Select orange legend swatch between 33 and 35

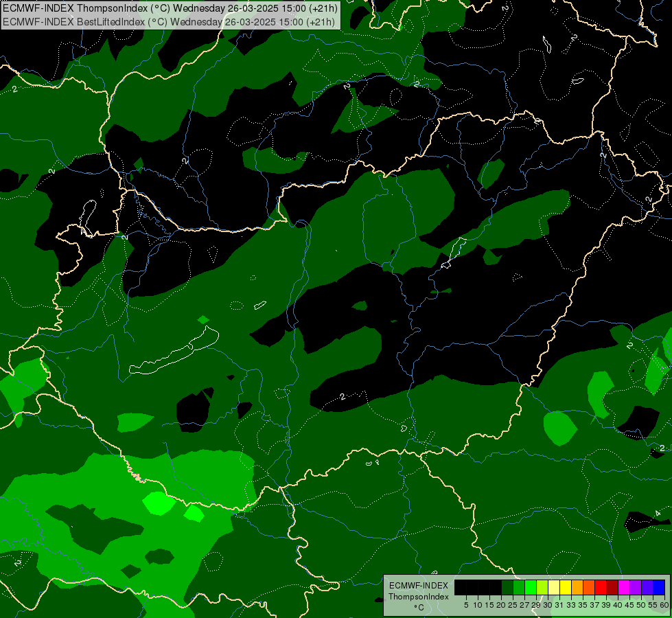577,587
